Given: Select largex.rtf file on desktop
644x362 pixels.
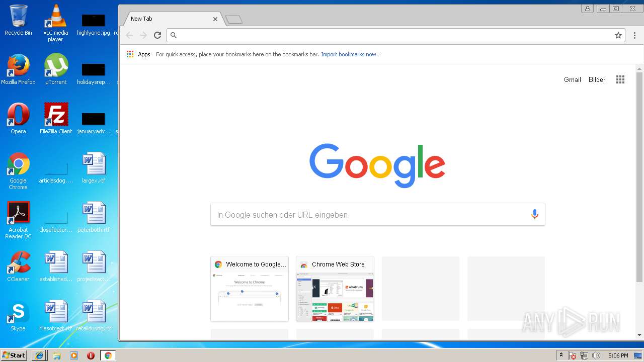Looking at the screenshot, I should click(x=94, y=168).
